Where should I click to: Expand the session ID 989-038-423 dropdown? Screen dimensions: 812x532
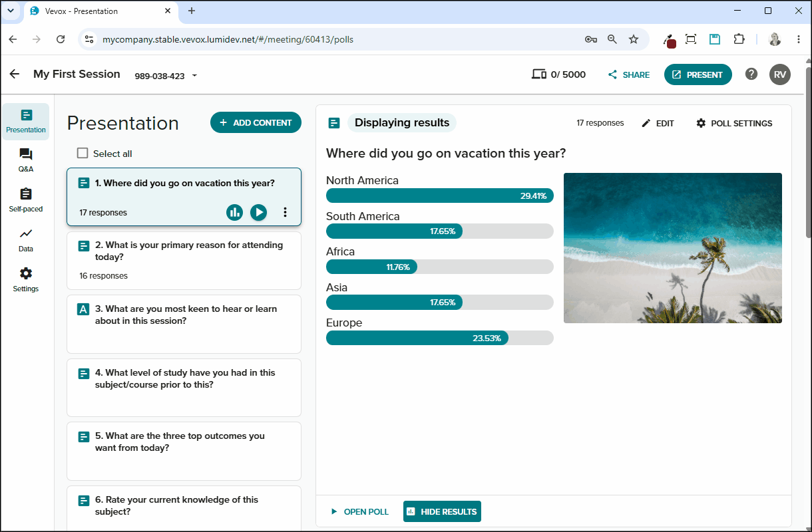[194, 76]
